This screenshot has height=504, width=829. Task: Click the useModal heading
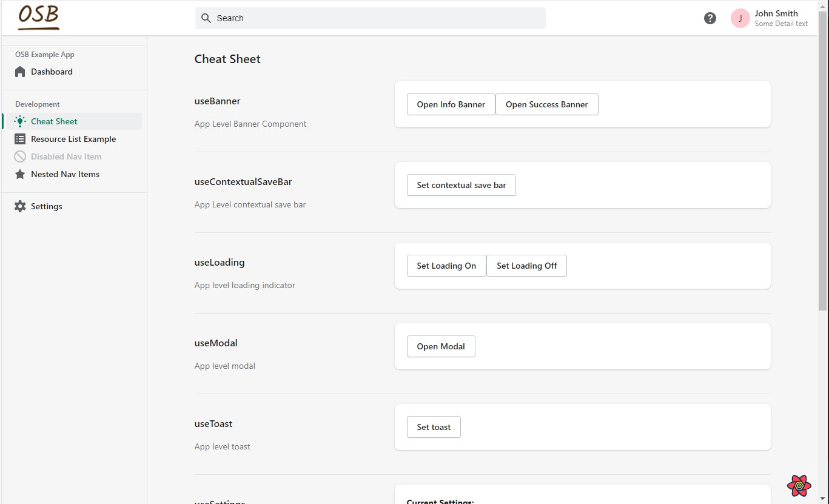click(x=216, y=343)
